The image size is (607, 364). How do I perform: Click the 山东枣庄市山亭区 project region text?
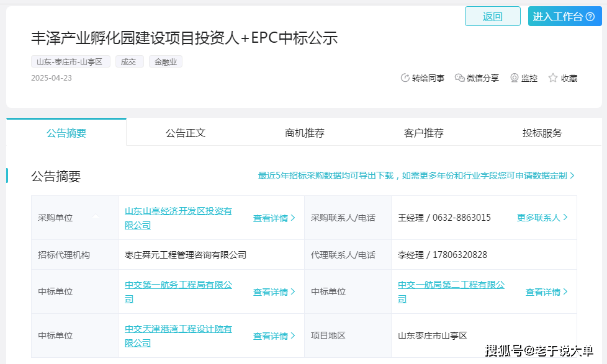(x=433, y=335)
